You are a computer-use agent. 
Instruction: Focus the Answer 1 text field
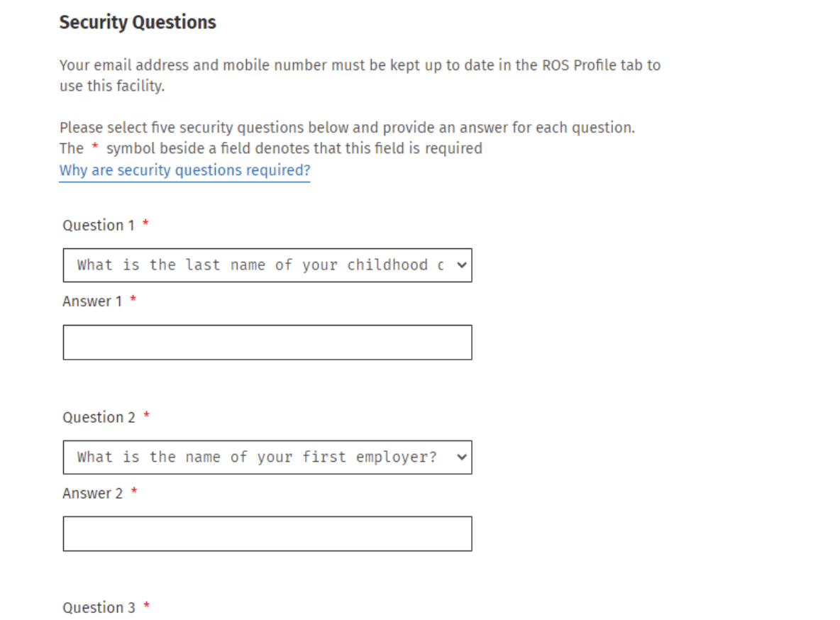tap(267, 343)
